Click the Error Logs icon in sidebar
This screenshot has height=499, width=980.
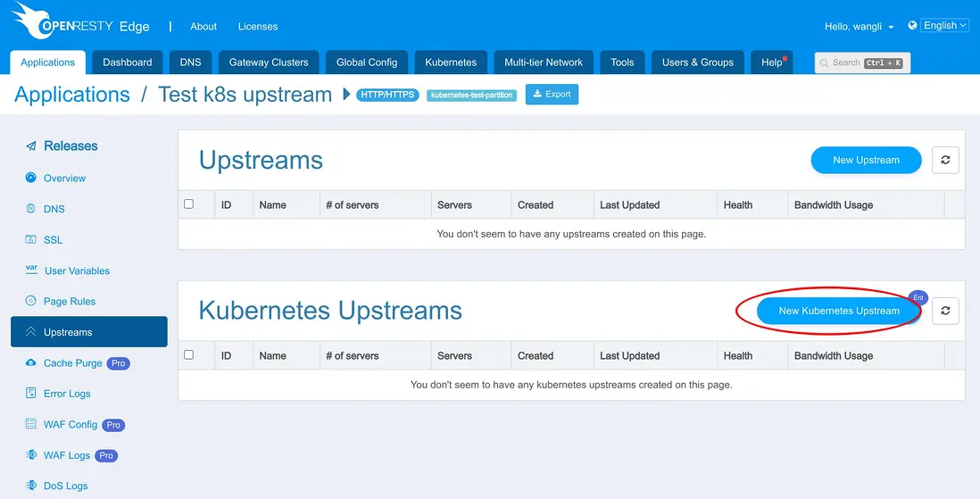(30, 394)
